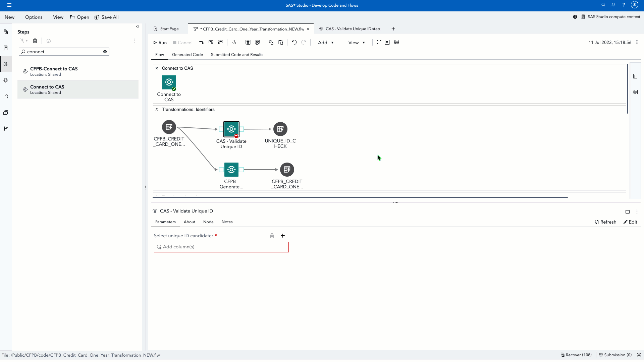
Task: Open the user profile avatar
Action: (634, 5)
